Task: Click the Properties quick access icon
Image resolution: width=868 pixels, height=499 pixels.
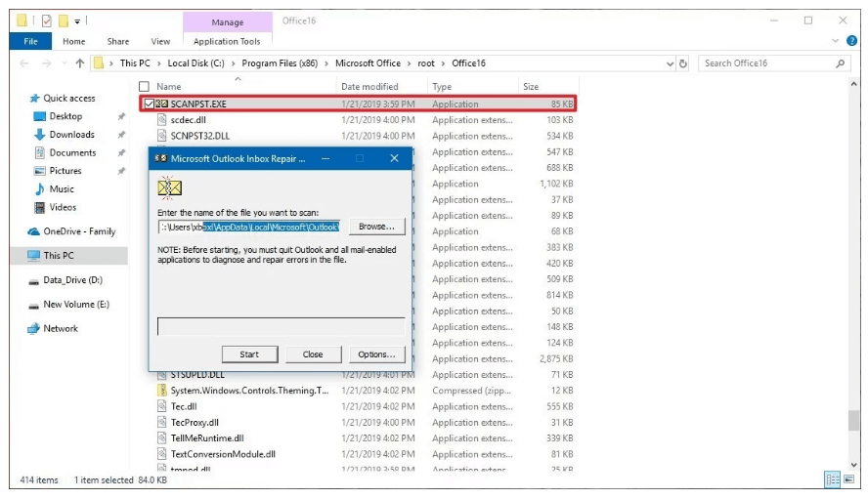Action: pyautogui.click(x=47, y=21)
